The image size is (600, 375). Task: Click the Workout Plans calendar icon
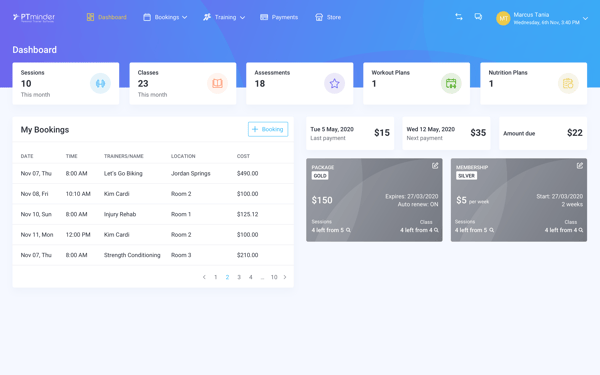(x=451, y=83)
